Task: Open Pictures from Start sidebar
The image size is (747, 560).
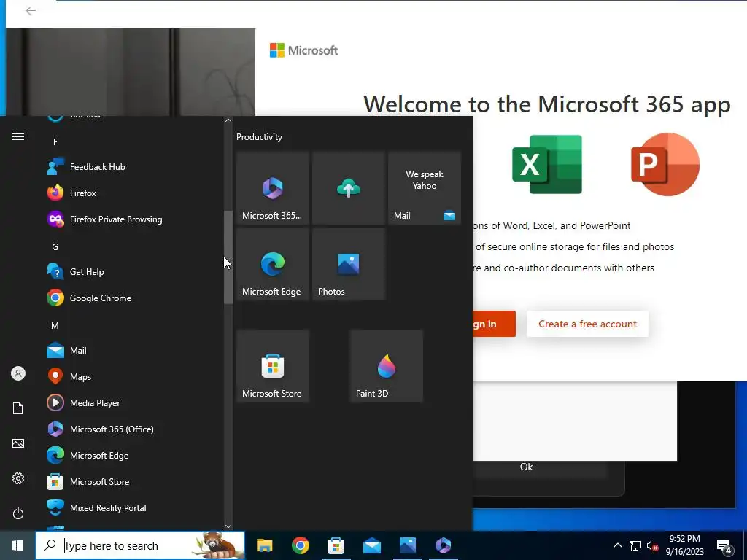Action: point(18,444)
